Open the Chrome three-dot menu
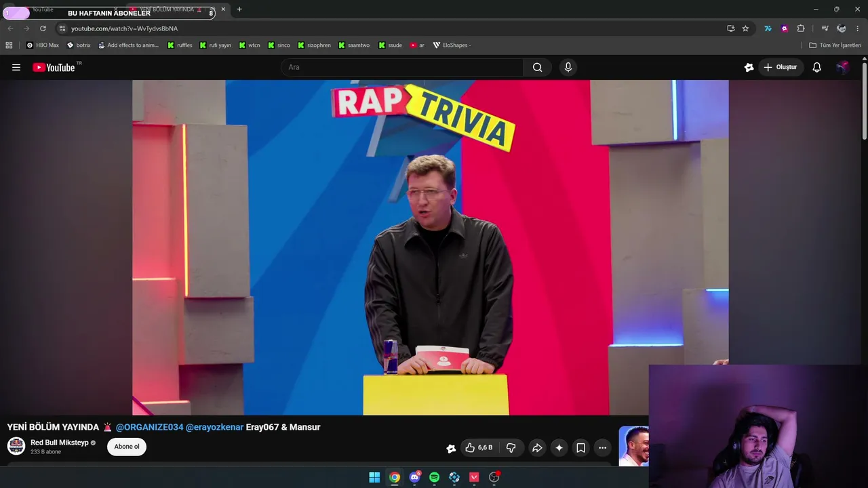868x488 pixels. pos(857,28)
